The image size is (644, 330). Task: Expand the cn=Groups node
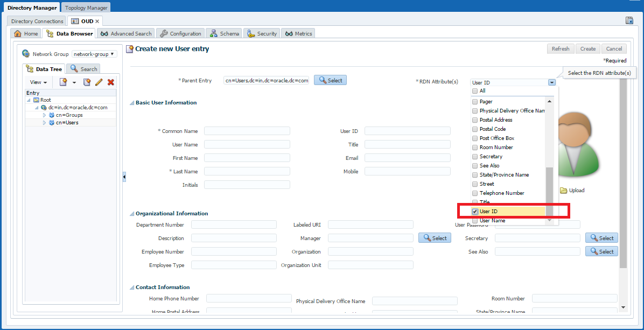tap(44, 115)
